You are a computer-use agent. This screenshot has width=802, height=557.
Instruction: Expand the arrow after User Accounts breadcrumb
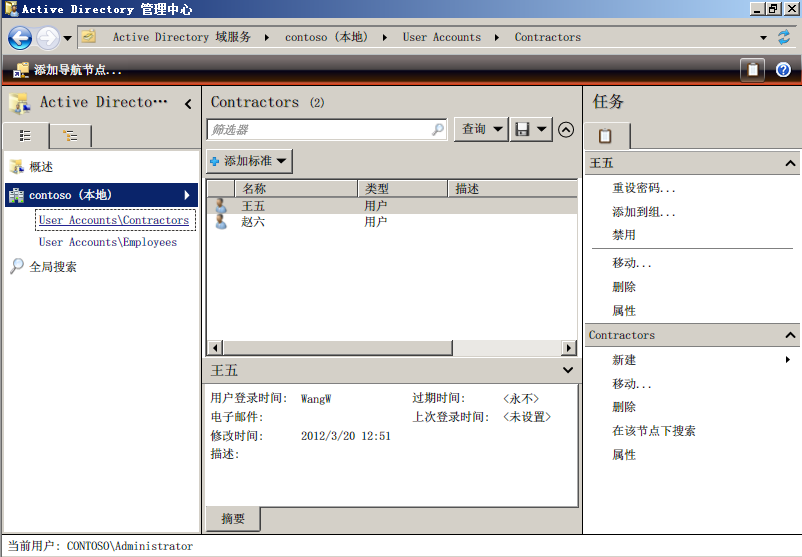click(496, 37)
